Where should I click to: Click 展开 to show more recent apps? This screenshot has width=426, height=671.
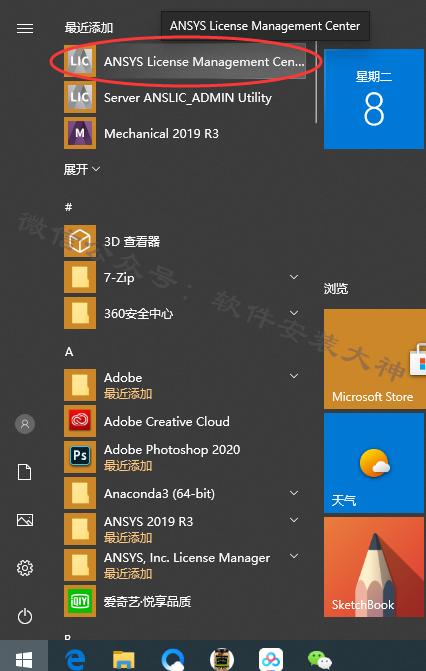pos(82,169)
